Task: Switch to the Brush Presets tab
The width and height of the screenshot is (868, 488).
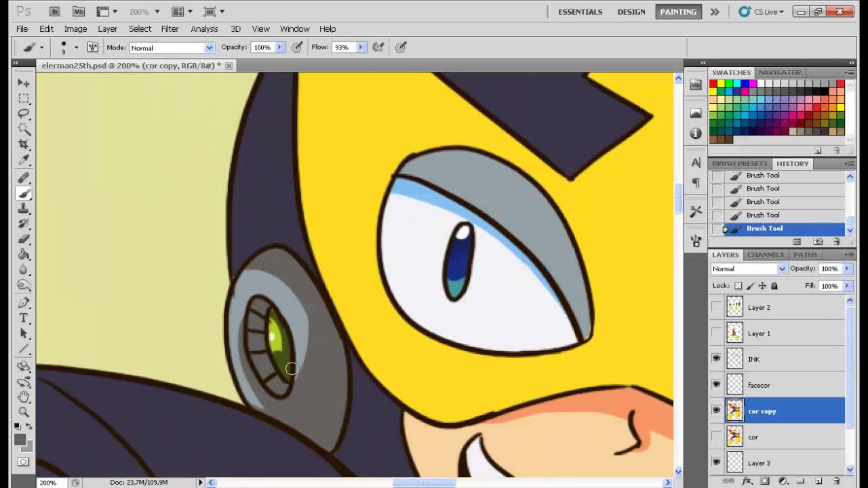Action: 739,163
